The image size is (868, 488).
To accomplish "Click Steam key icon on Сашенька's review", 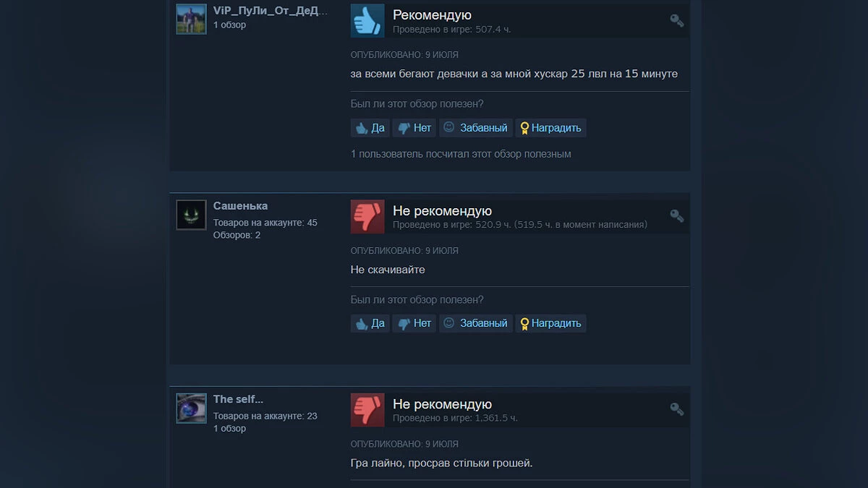I will (677, 215).
